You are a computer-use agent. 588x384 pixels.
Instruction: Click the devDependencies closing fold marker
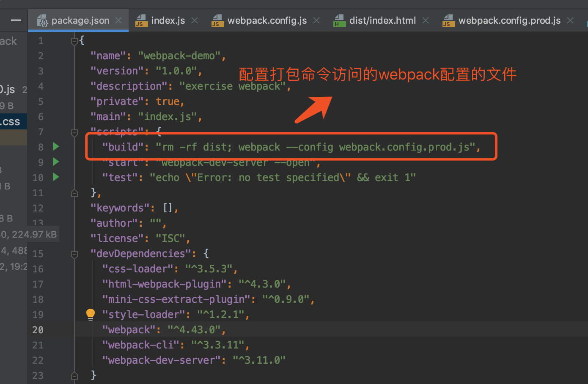point(74,376)
